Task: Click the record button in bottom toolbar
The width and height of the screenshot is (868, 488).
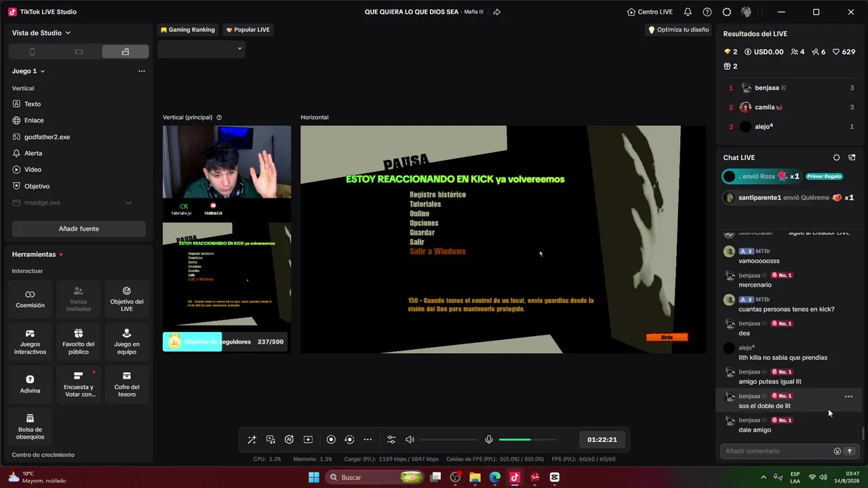Action: point(331,440)
